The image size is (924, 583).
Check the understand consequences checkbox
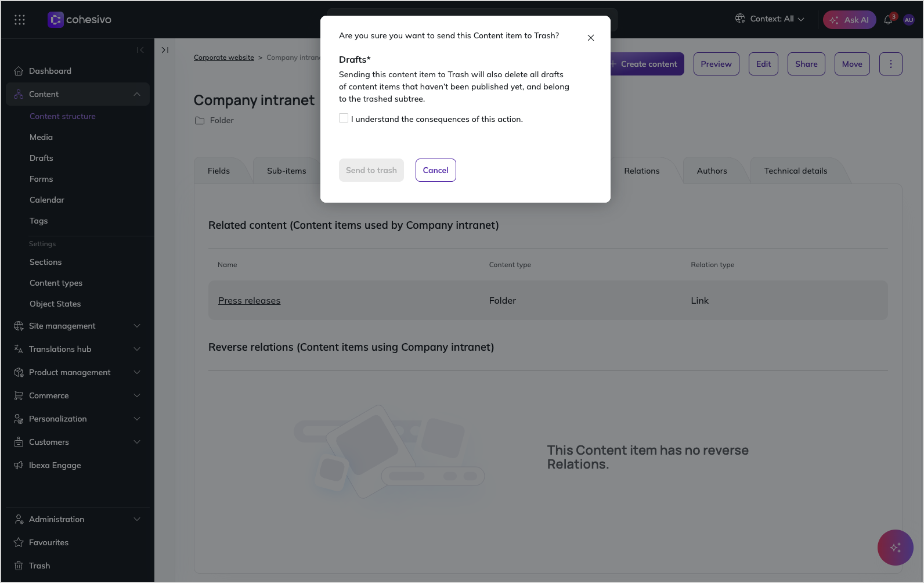point(344,118)
